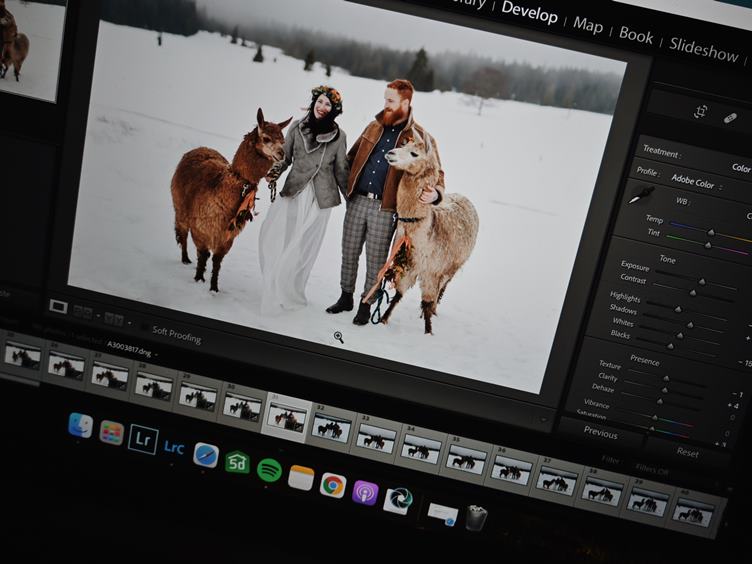
Task: Switch to Loupe view in toolbar
Action: [59, 306]
